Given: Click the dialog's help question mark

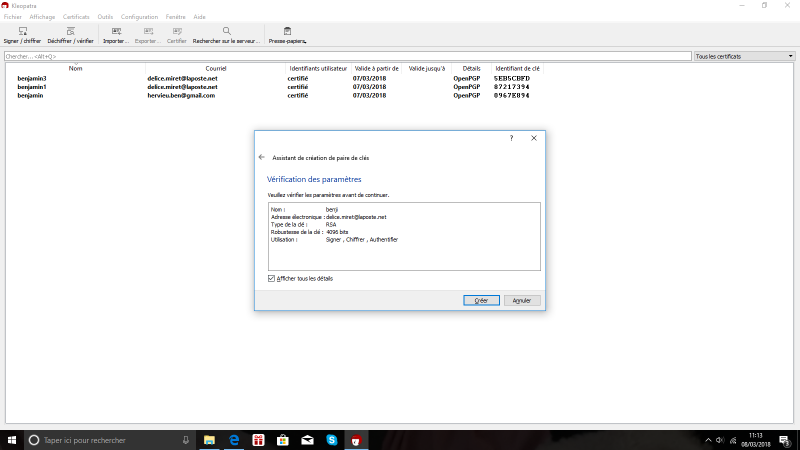Looking at the screenshot, I should click(x=511, y=138).
